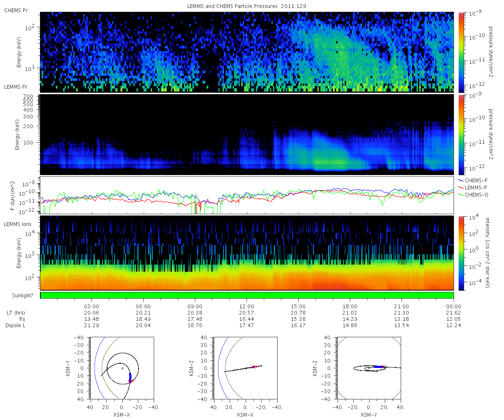Image resolution: width=504 pixels, height=420 pixels.
Task: Click the 21:00 time axis label
Action: click(x=402, y=306)
